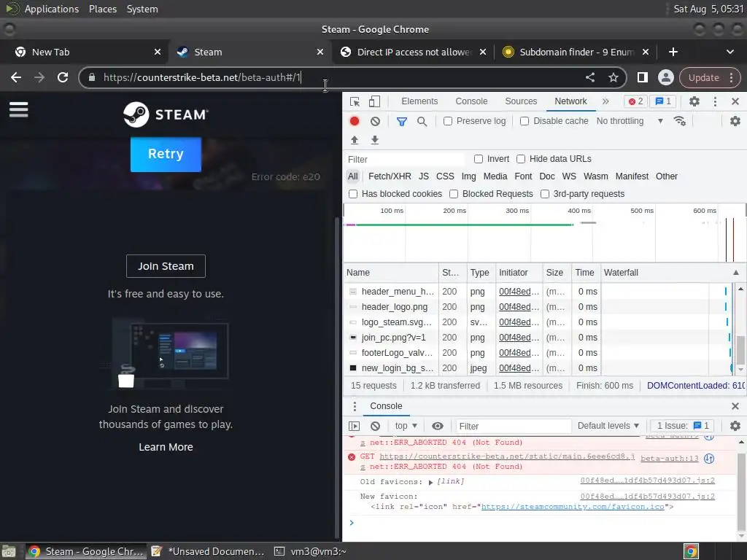Sort by the Waterfall column arrow
The height and width of the screenshot is (560, 747).
pyautogui.click(x=735, y=273)
